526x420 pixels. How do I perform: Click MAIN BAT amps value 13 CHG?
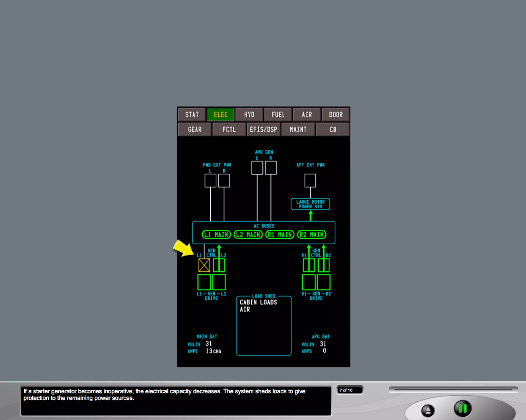[x=213, y=351]
